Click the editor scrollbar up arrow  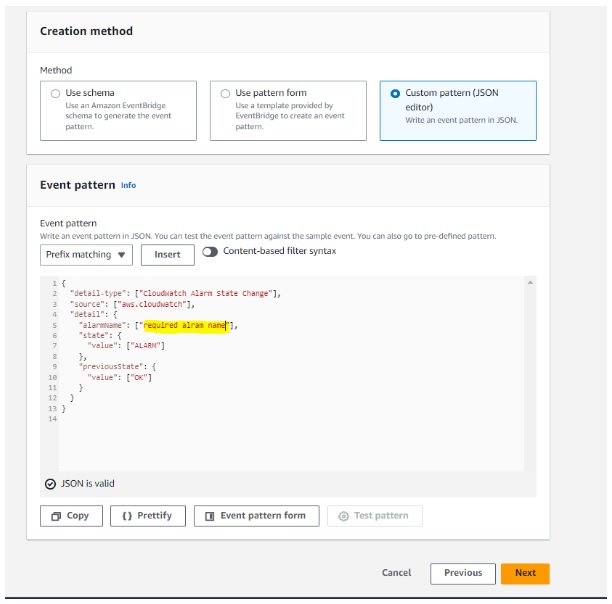[530, 282]
